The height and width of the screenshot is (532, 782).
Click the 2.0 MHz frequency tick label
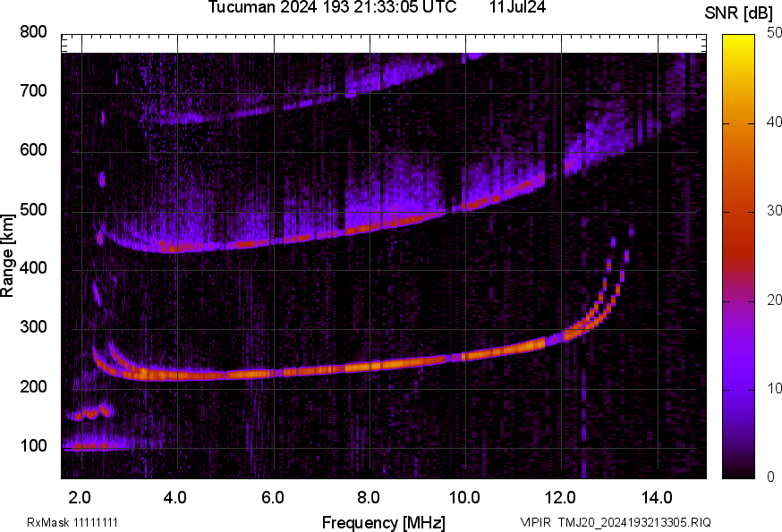80,497
